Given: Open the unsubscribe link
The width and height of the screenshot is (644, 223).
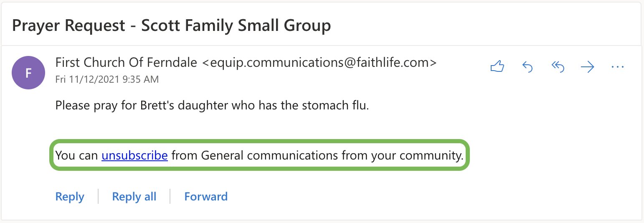Looking at the screenshot, I should (x=134, y=156).
